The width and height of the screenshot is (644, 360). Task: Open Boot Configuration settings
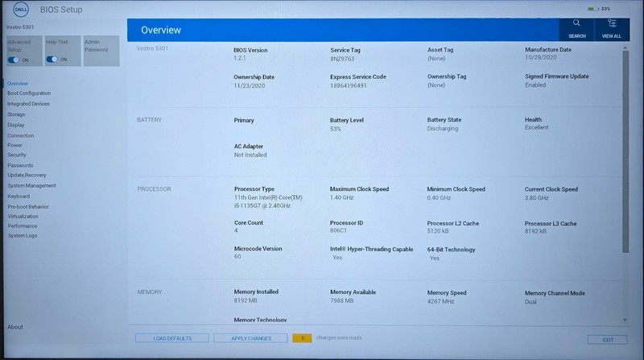point(29,93)
